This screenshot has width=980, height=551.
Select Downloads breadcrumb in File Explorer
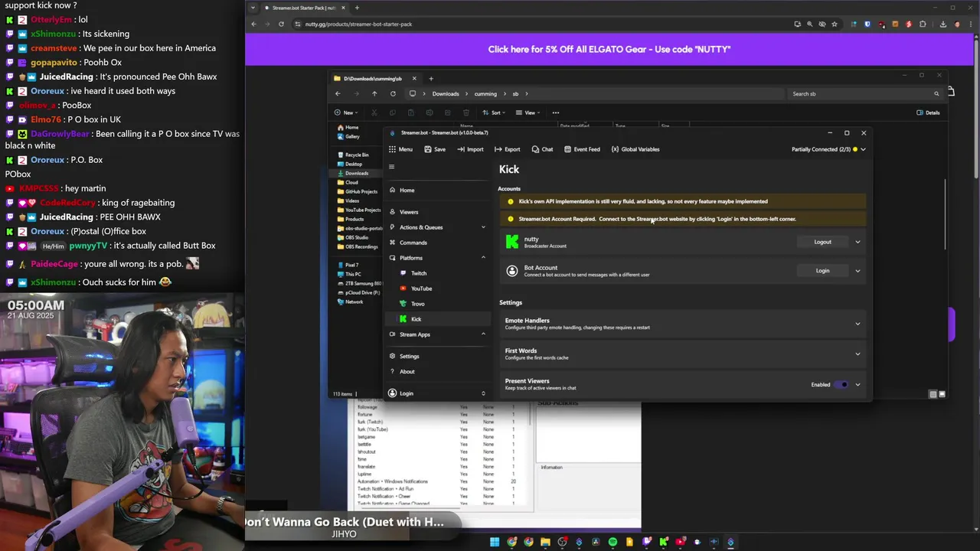click(x=446, y=93)
